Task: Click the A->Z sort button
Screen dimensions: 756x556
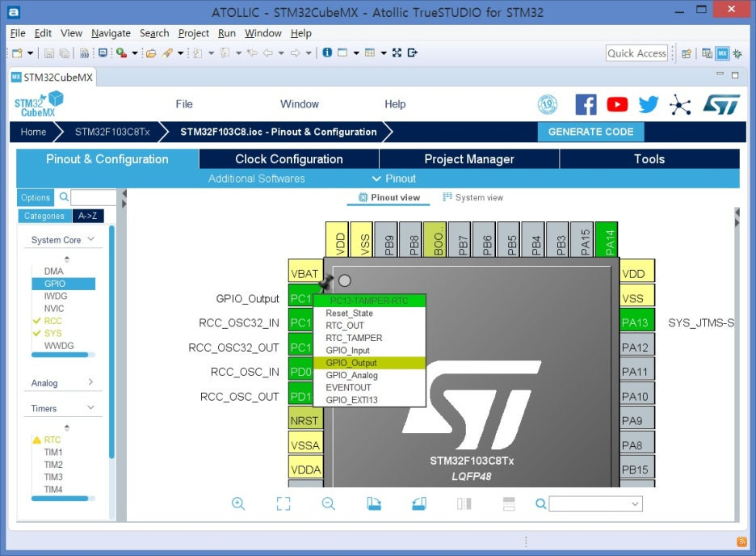Action: point(88,216)
